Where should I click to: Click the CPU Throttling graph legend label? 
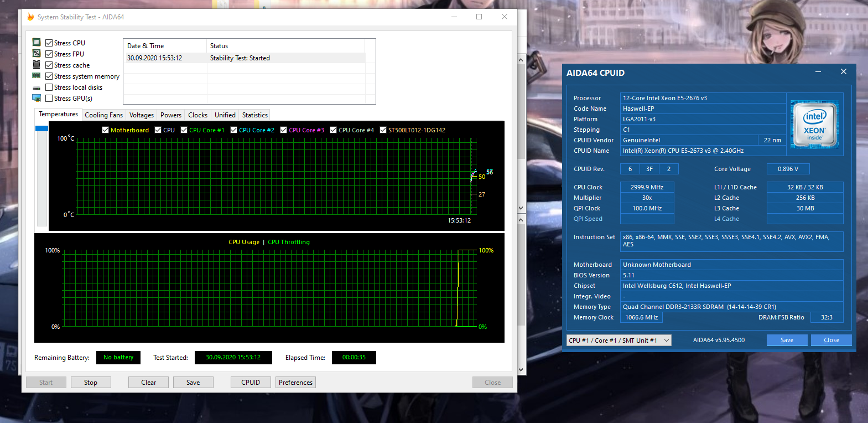[289, 242]
